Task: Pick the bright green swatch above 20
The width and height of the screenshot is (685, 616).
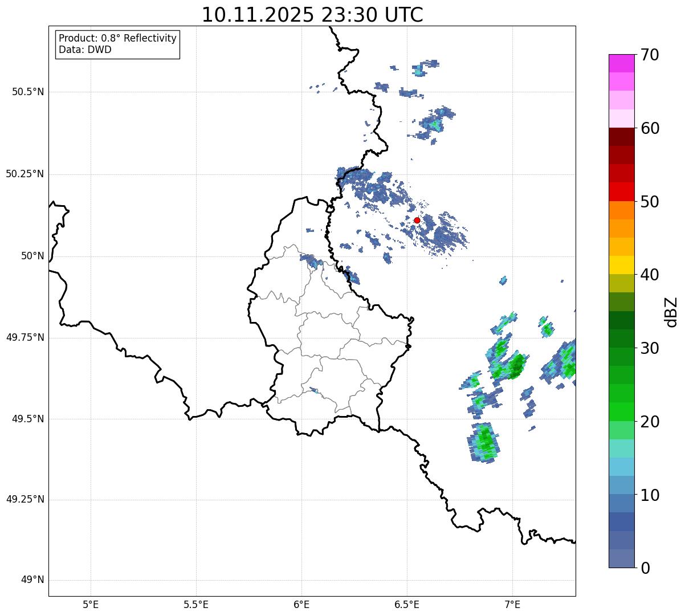Action: click(622, 411)
